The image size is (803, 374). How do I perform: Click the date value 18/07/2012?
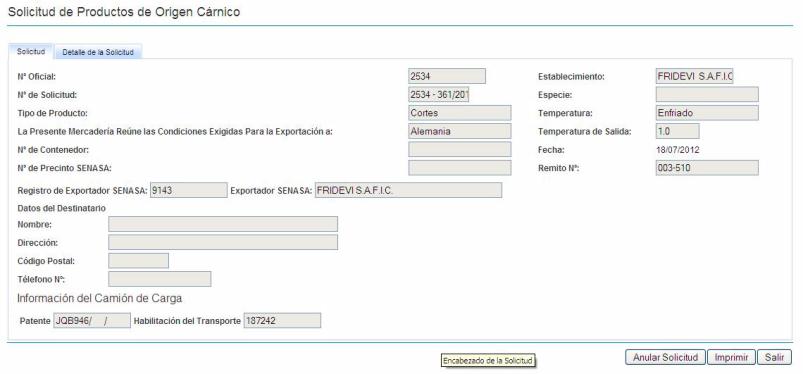(677, 150)
